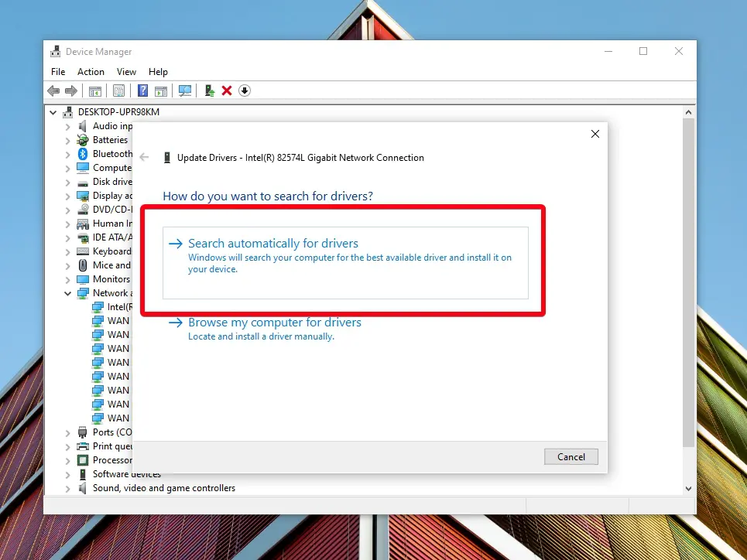The image size is (747, 560).
Task: Expand the Disk drives category
Action: coord(67,183)
